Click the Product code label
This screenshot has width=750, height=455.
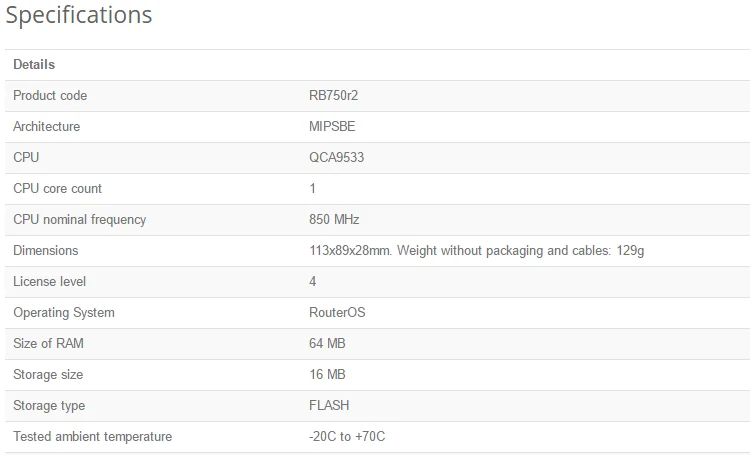[50, 96]
